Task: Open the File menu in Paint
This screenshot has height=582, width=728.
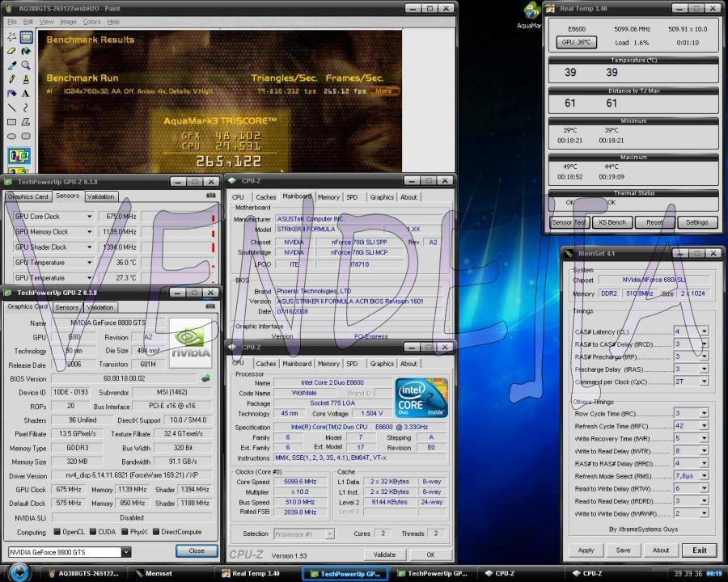Action: 12,22
